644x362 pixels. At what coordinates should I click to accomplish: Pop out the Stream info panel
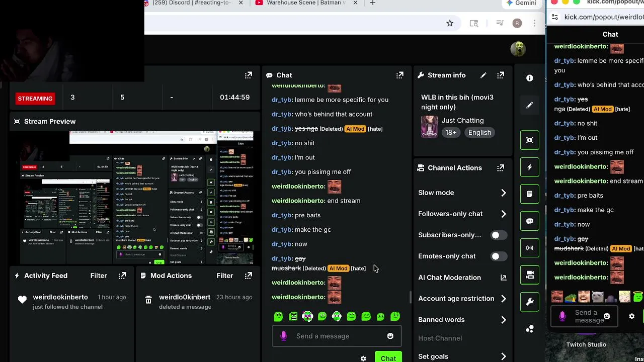click(x=501, y=75)
